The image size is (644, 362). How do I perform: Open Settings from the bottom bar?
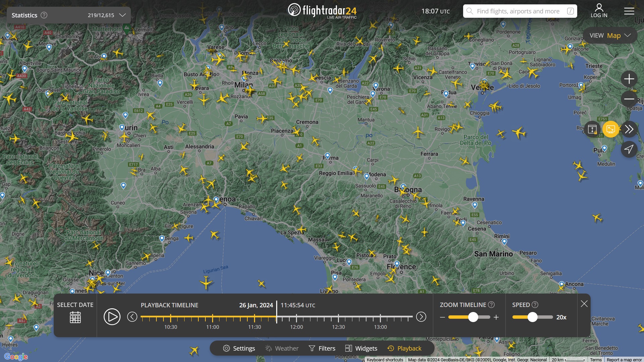pos(239,348)
